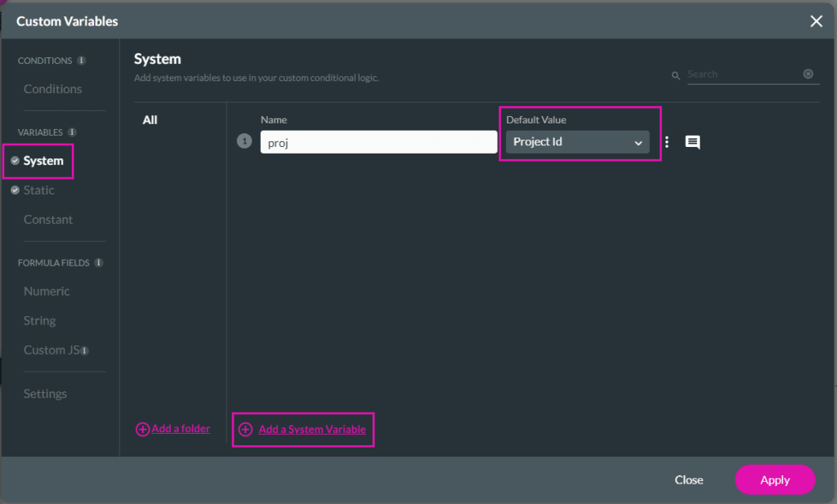
Task: Open the three-dot options menu for proj
Action: click(667, 142)
